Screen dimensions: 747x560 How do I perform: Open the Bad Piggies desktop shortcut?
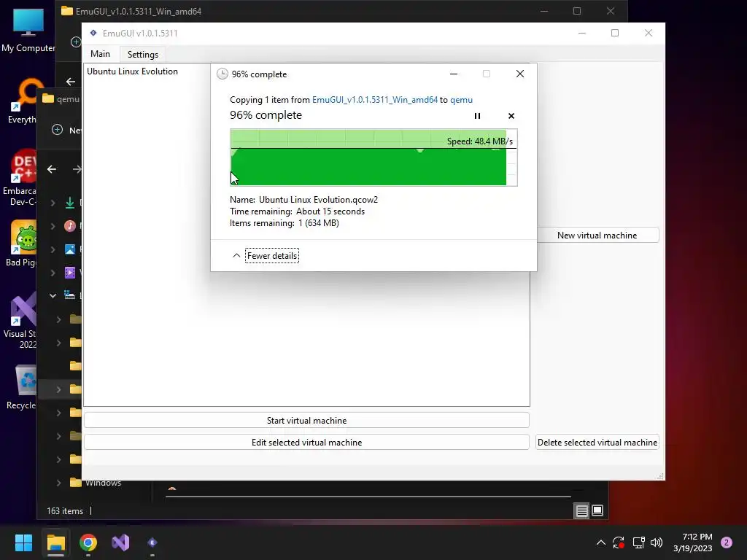pos(22,244)
